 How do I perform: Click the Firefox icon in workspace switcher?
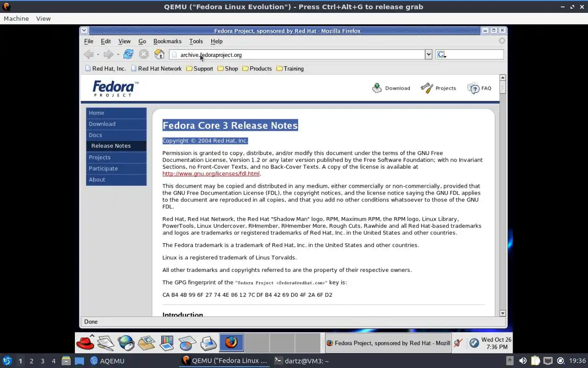(232, 343)
